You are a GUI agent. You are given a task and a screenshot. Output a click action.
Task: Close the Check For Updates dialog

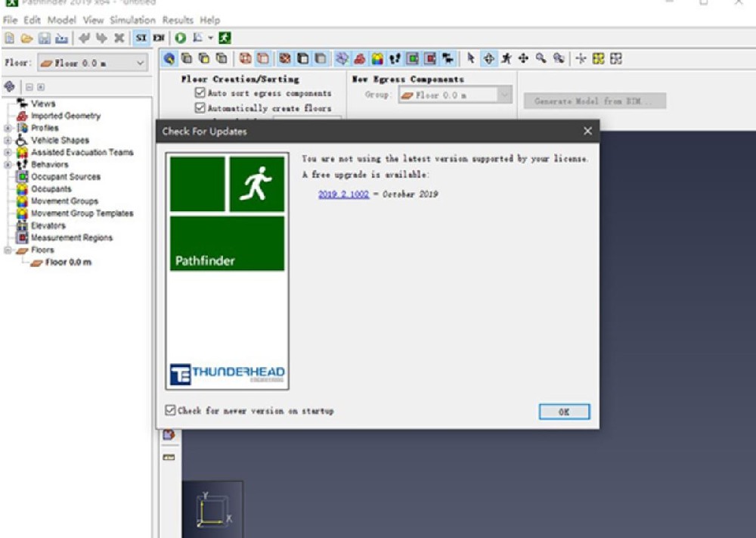coord(587,131)
